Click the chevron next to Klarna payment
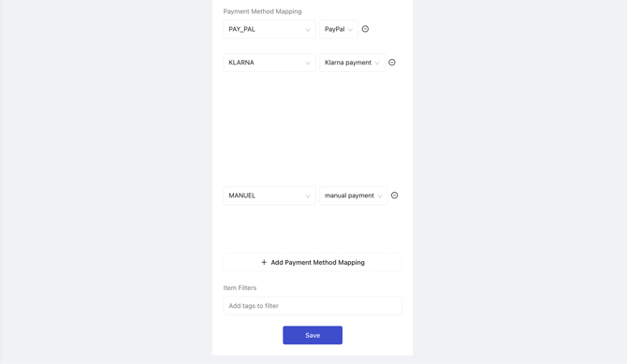627x364 pixels. coord(377,63)
